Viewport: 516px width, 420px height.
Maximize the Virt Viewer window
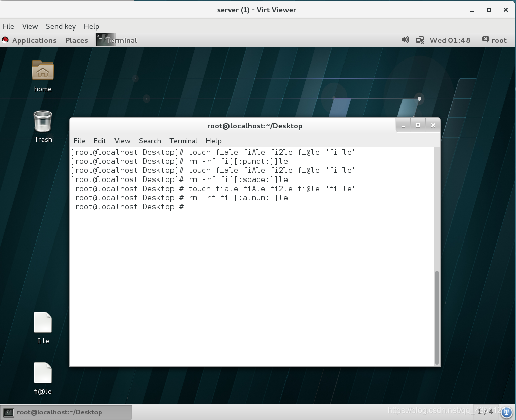[x=489, y=10]
